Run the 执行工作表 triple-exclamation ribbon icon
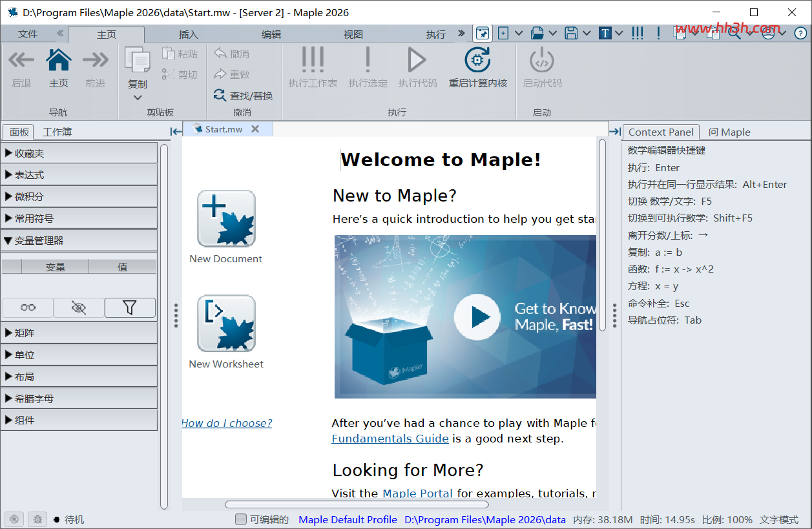The height and width of the screenshot is (529, 812). pos(313,60)
